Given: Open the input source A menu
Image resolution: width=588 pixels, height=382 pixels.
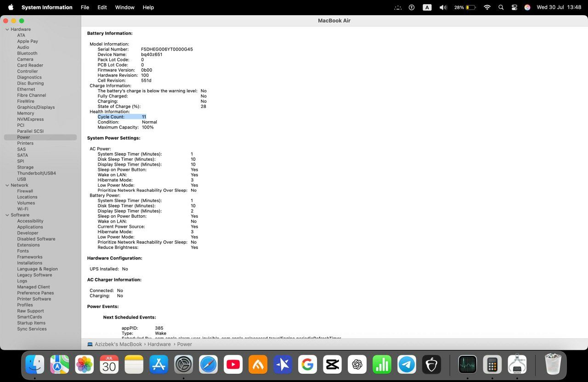Looking at the screenshot, I should pos(427,7).
